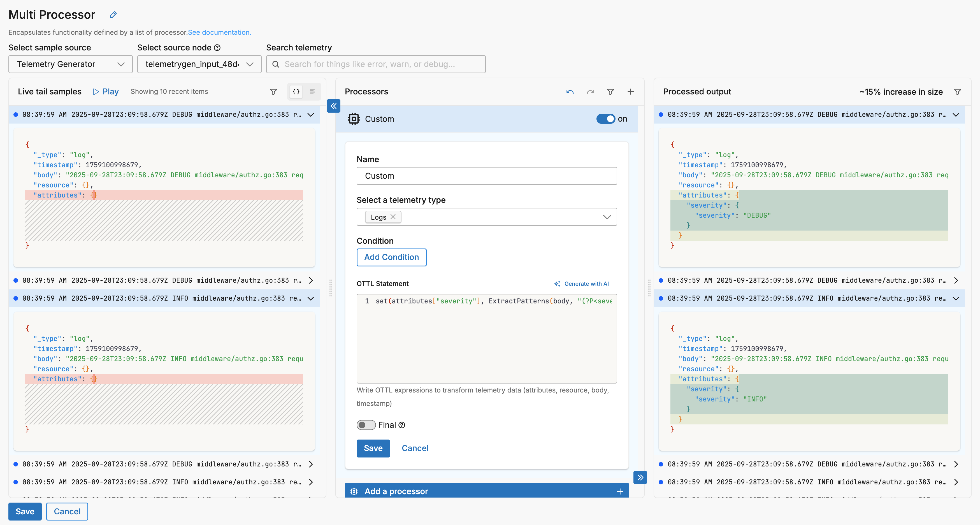980x525 pixels.
Task: Click the redo arrow in Processors header
Action: pyautogui.click(x=590, y=92)
